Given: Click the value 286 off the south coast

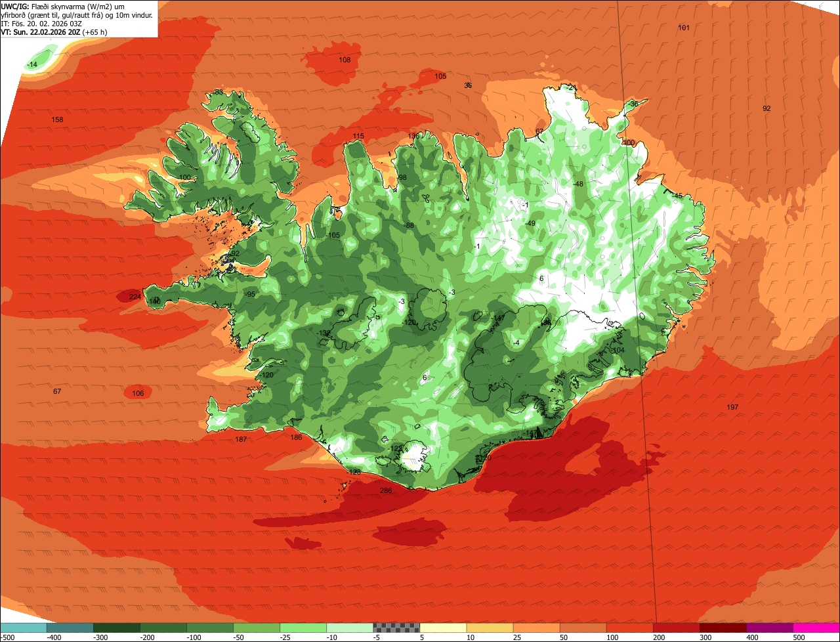Looking at the screenshot, I should (x=386, y=490).
